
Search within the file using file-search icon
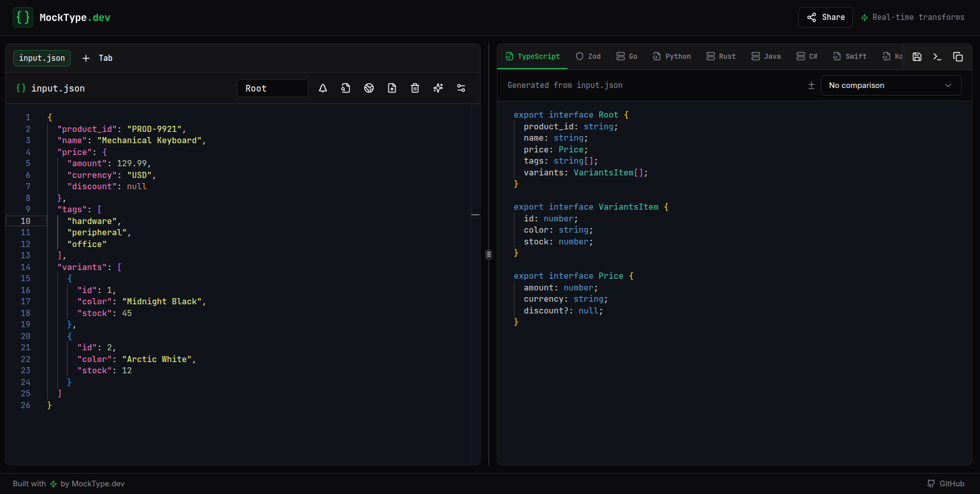tap(345, 88)
